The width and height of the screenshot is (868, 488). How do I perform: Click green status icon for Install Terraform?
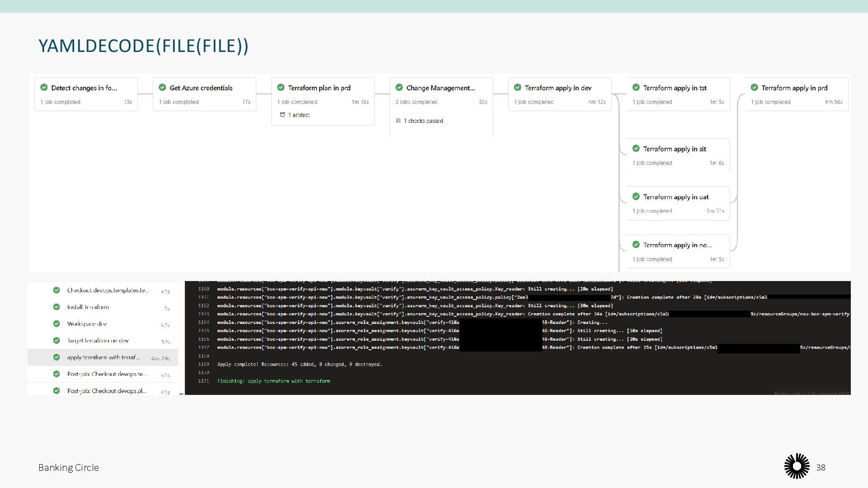coord(57,307)
